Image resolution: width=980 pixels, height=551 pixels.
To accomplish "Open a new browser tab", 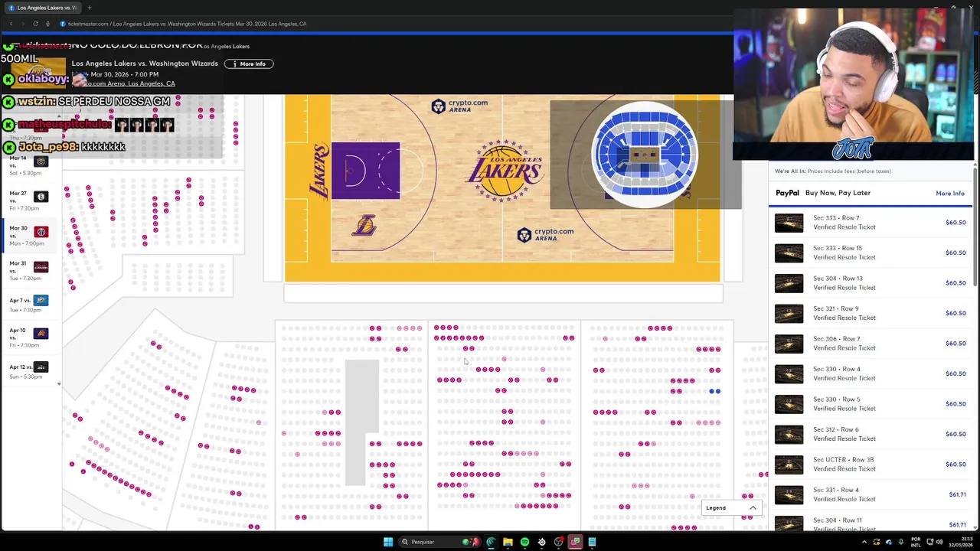I will pyautogui.click(x=89, y=8).
